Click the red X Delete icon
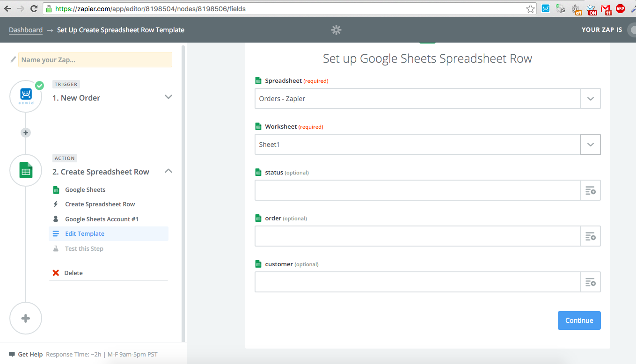 (x=56, y=273)
